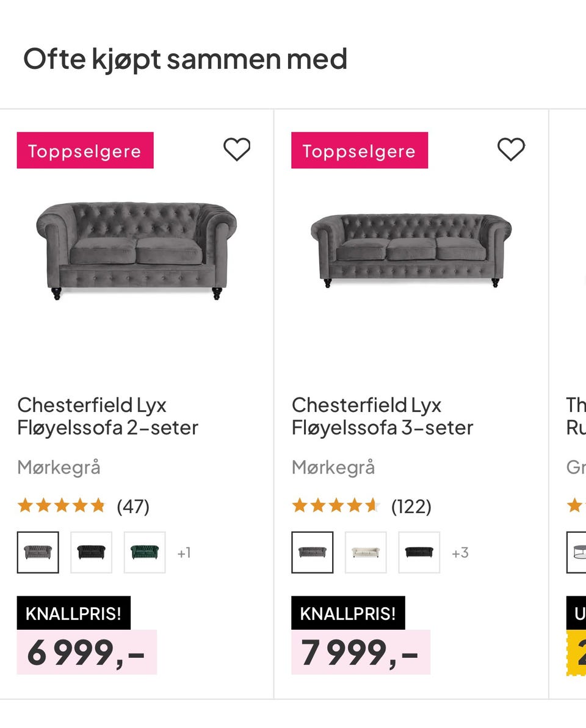Image resolution: width=586 pixels, height=728 pixels.
Task: Open Chesterfield Lyx Fløyelssofa 2-seter product title
Action: [108, 416]
